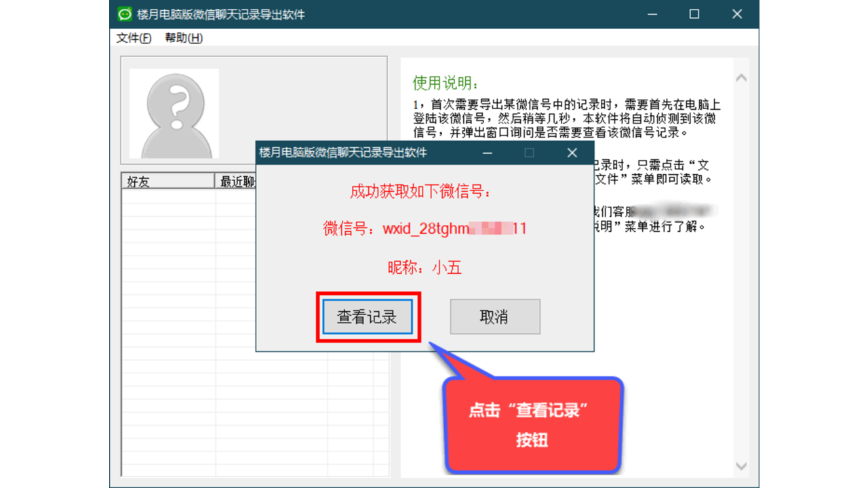Click the minimize icon on the dialog window
Image resolution: width=868 pixels, height=488 pixels.
tap(487, 153)
